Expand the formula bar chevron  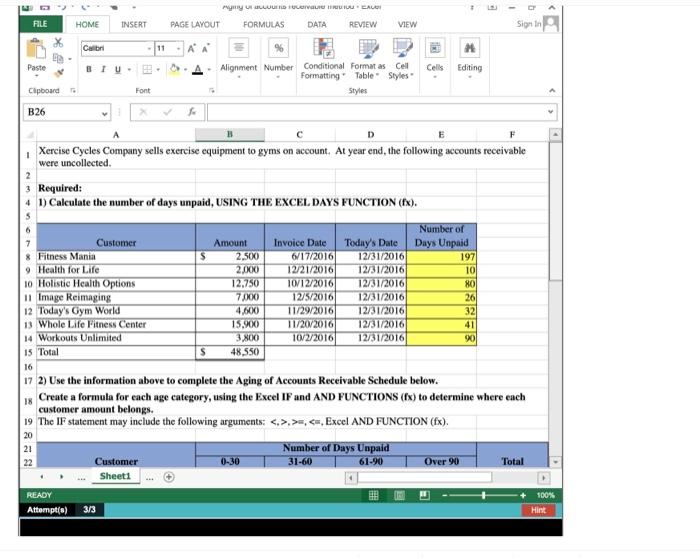pos(550,112)
